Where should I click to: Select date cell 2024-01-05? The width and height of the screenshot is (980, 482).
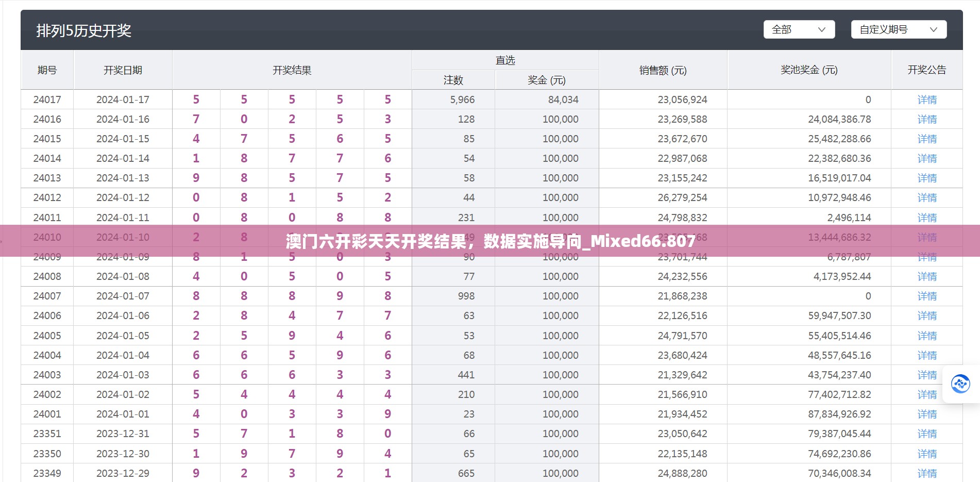pyautogui.click(x=123, y=336)
